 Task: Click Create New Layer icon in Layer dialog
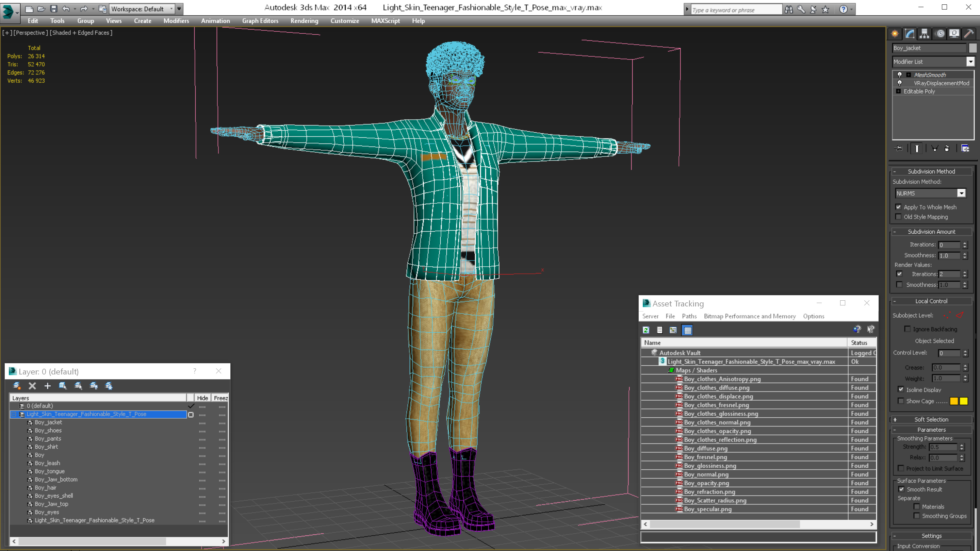tap(17, 386)
